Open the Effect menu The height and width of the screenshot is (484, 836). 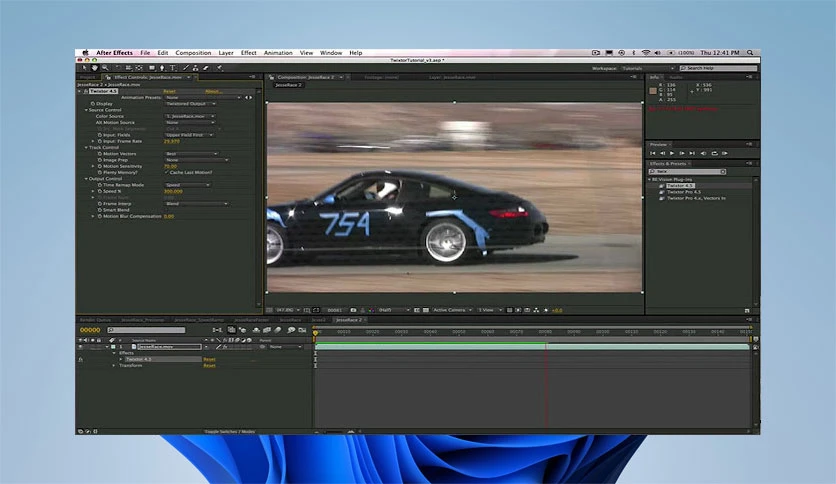(248, 53)
